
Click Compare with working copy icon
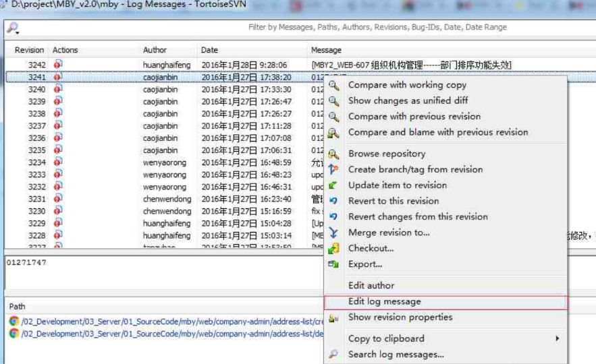pos(333,86)
